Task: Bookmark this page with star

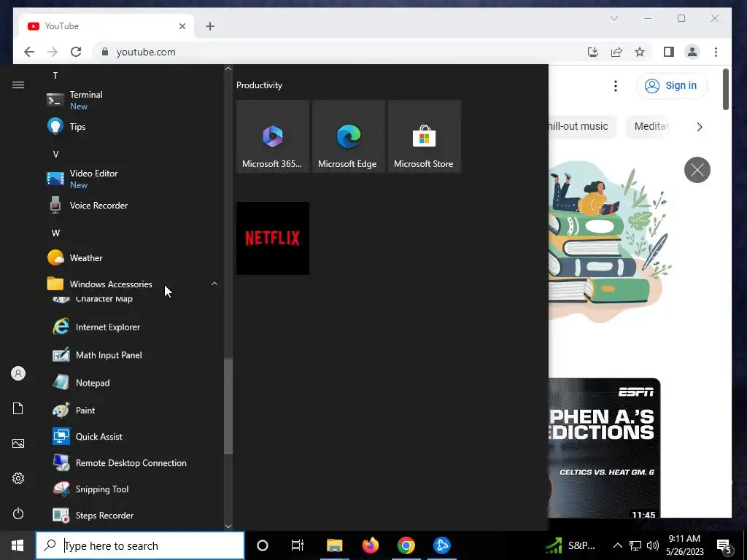Action: click(x=640, y=52)
